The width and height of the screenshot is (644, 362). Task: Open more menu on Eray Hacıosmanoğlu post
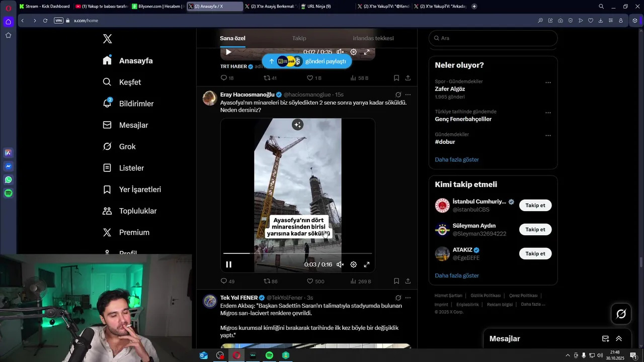pyautogui.click(x=408, y=95)
